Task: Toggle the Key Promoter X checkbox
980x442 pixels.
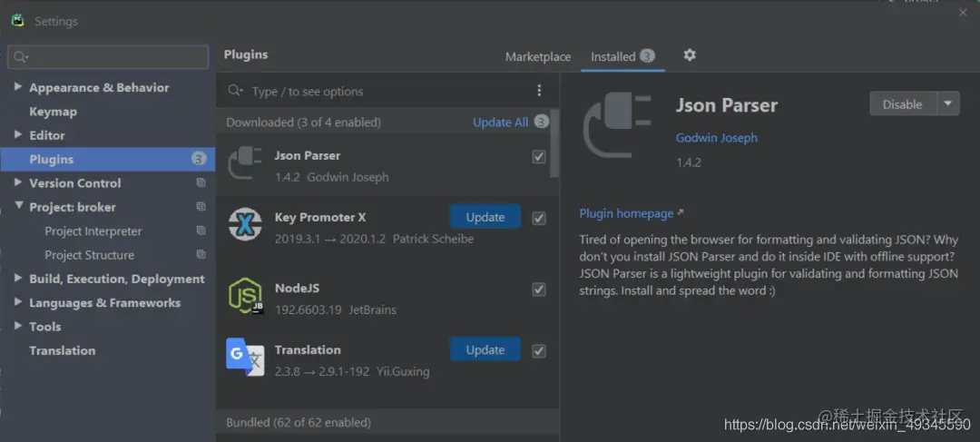Action: 539,218
